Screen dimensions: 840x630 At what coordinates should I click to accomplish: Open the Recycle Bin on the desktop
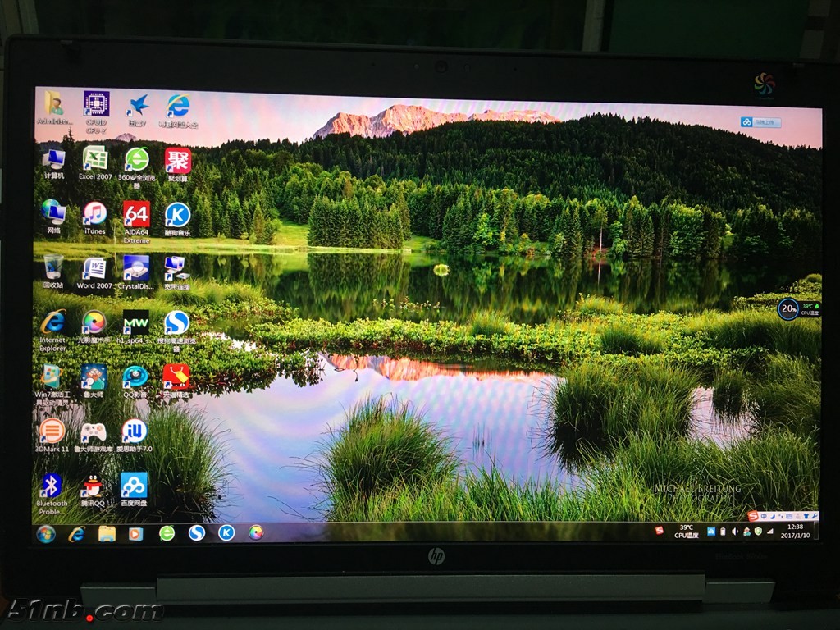click(52, 267)
